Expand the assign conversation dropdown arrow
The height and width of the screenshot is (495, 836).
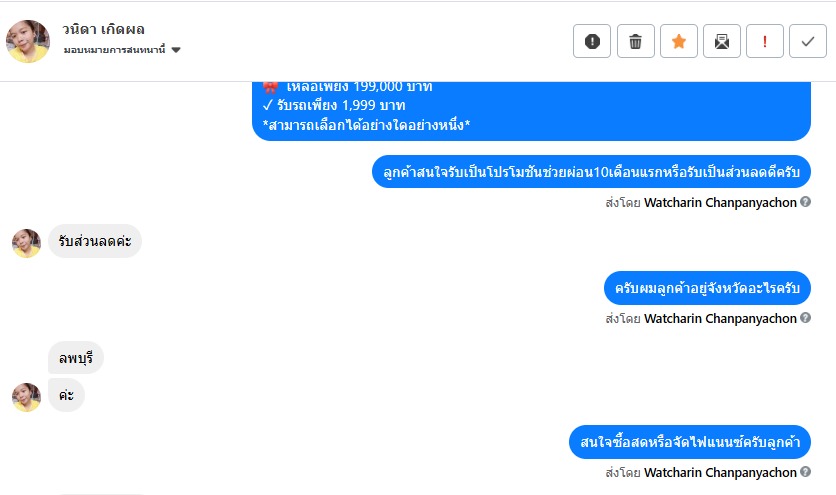coord(176,50)
